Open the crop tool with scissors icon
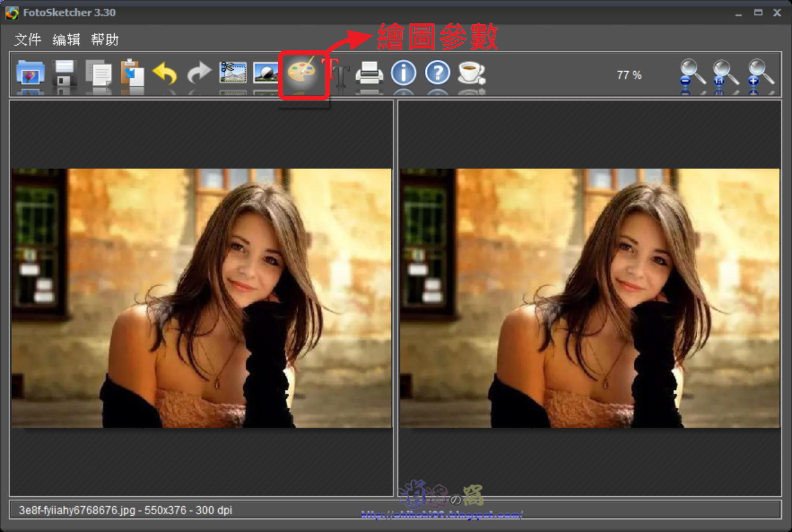Viewport: 792px width, 532px height. (x=233, y=73)
